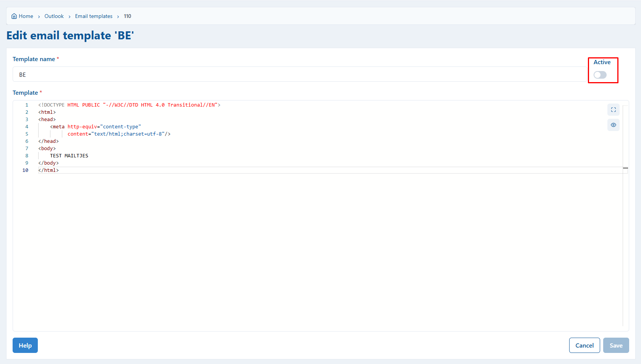Click line number 1 in editor gutter
The image size is (641, 364).
pos(27,105)
